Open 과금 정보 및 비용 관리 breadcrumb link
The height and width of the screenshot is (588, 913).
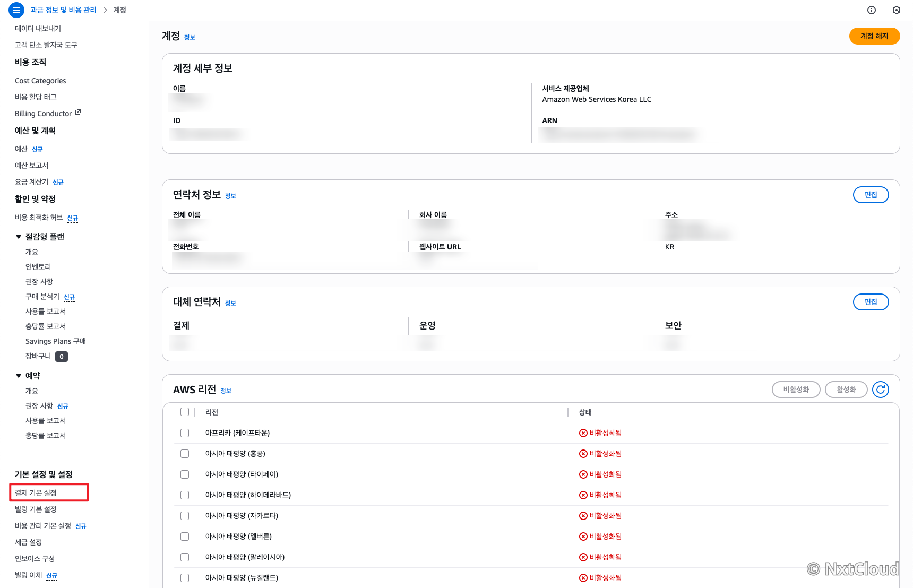[63, 10]
